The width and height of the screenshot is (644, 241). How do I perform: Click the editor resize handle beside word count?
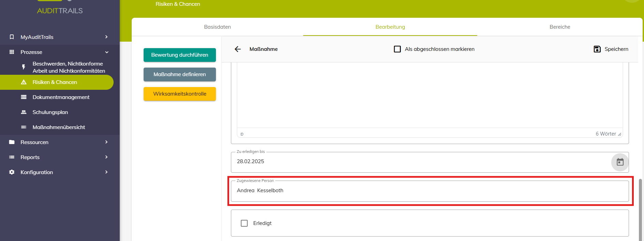tap(619, 134)
